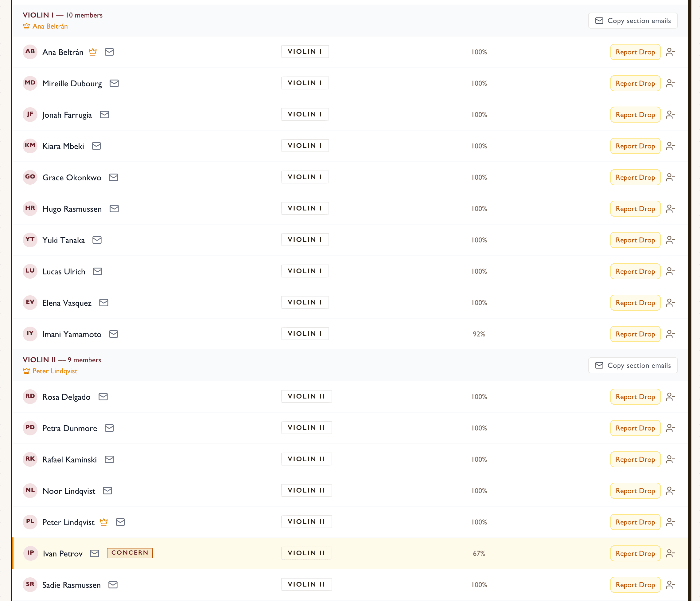
Task: Click the mail icon beside Kiara Mbeki
Action: click(x=96, y=146)
